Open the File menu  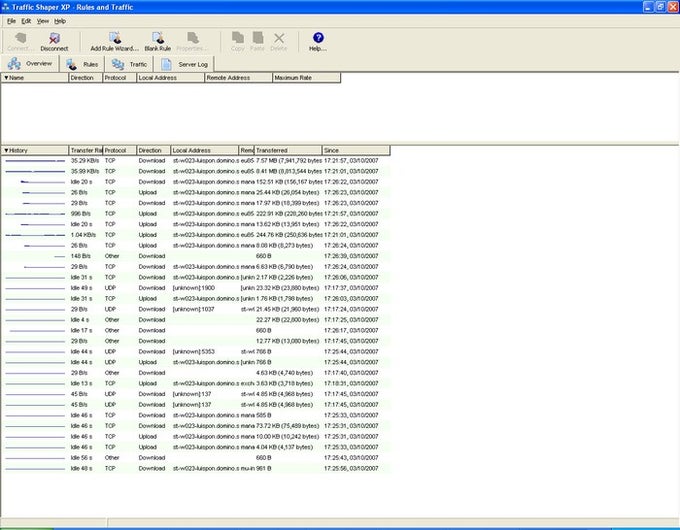point(11,21)
